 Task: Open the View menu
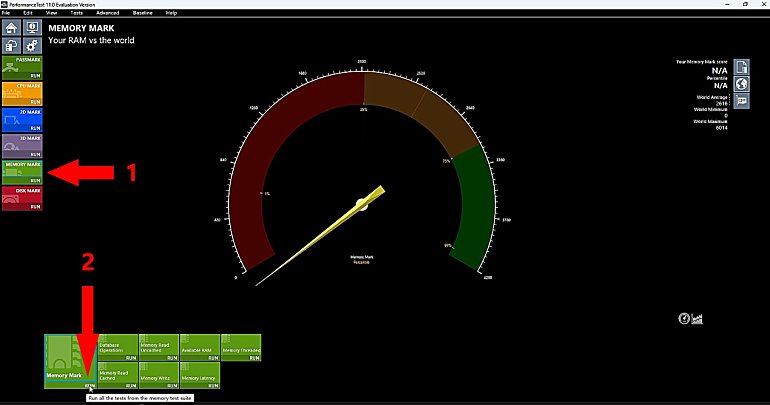(51, 13)
